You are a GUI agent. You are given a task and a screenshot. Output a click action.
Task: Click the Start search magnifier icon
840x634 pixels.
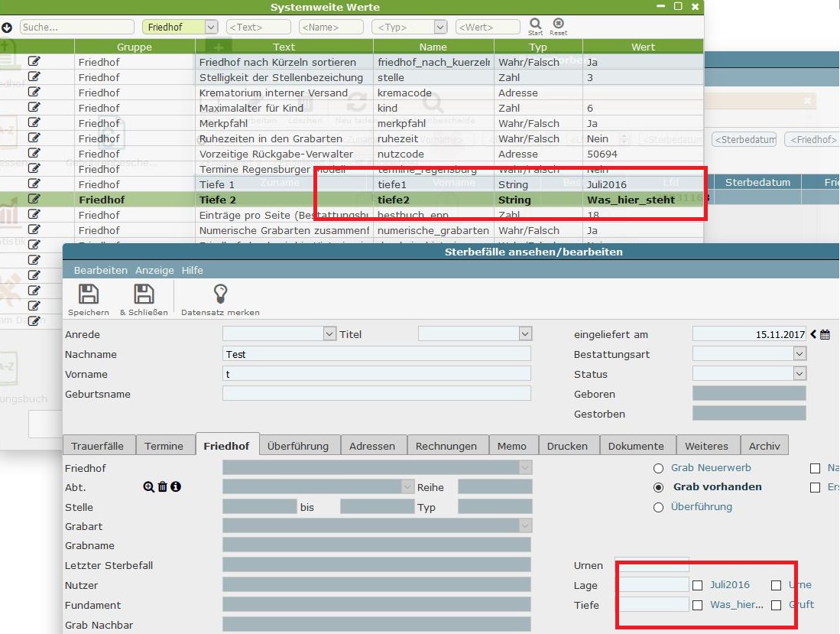[x=535, y=24]
